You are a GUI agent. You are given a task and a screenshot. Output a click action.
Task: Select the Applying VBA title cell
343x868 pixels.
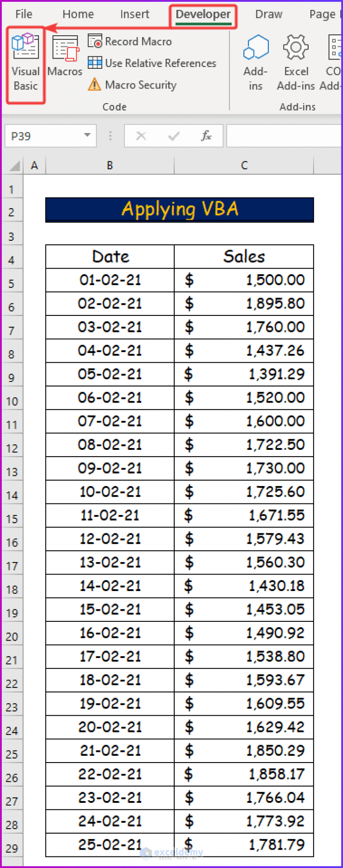click(180, 210)
